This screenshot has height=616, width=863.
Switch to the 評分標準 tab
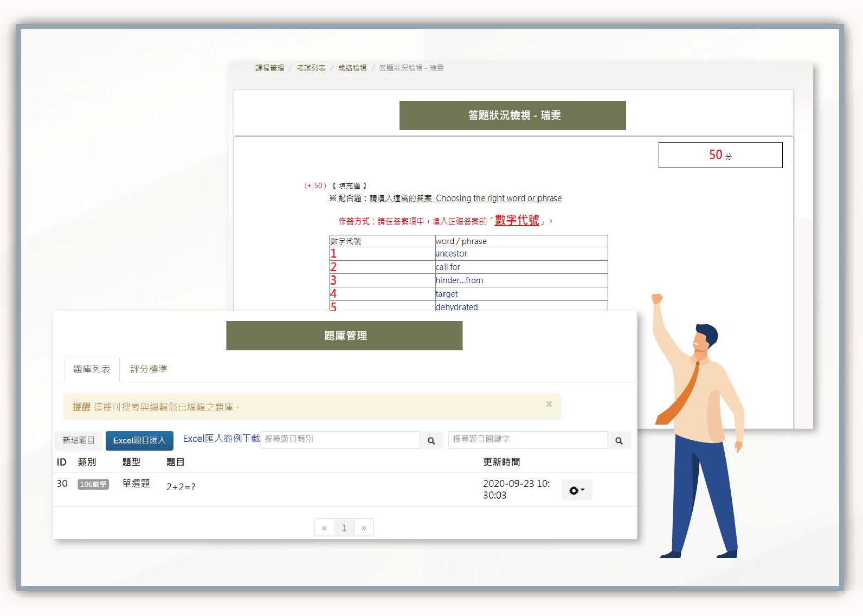(149, 369)
